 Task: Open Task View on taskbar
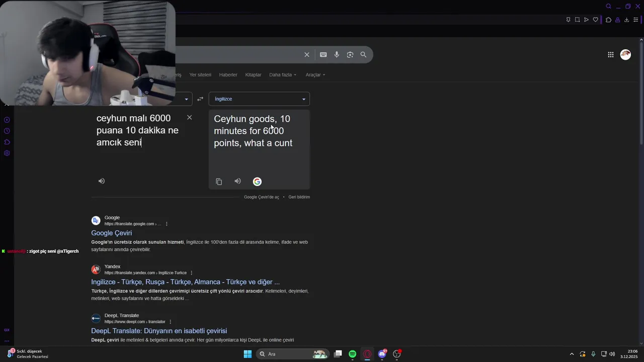coord(338,354)
